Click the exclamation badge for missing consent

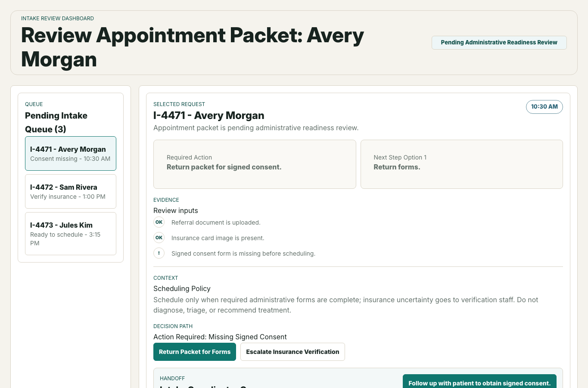tap(159, 253)
